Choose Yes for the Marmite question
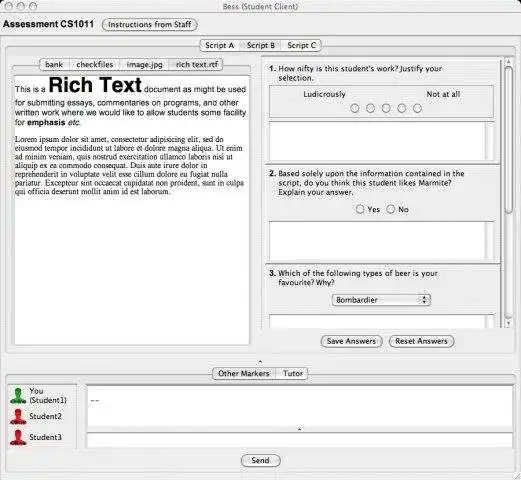 click(360, 209)
